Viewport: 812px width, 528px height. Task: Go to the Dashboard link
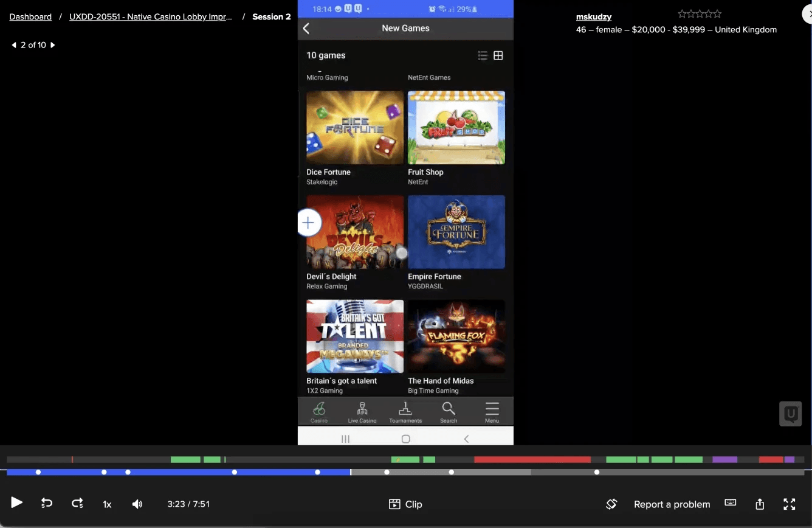click(x=30, y=17)
